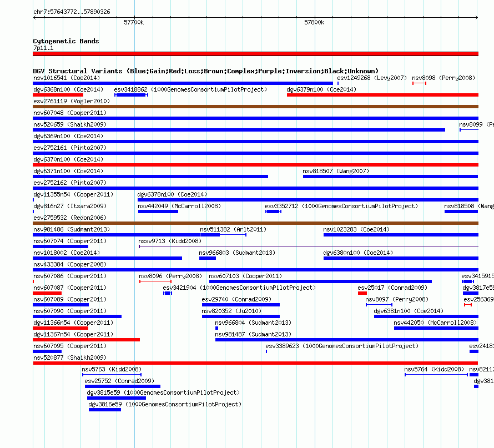This screenshot has width=494, height=448.
Task: Select nsv5763 (Kidd2008) label
Action: click(112, 369)
